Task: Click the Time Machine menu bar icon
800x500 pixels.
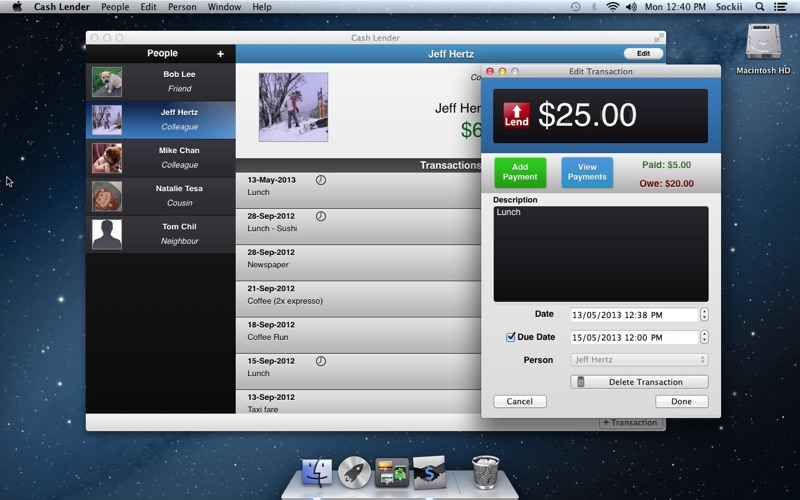Action: coord(576,7)
